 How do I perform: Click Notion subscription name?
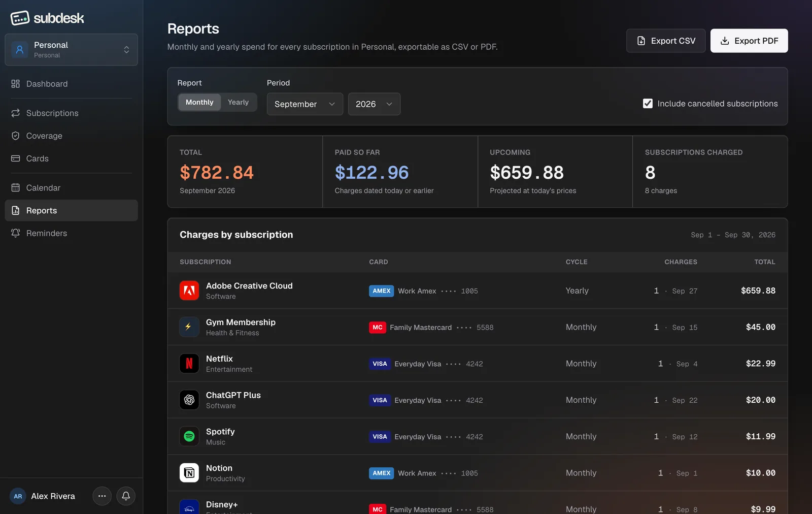click(219, 468)
